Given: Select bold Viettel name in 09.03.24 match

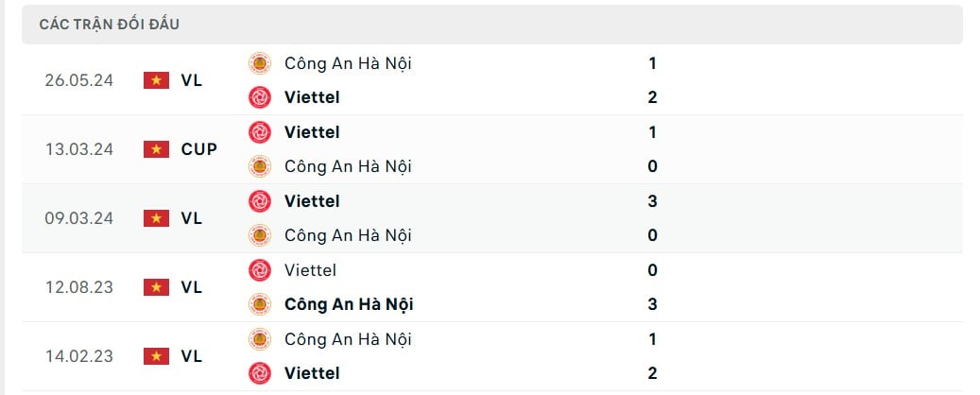Looking at the screenshot, I should (312, 201).
